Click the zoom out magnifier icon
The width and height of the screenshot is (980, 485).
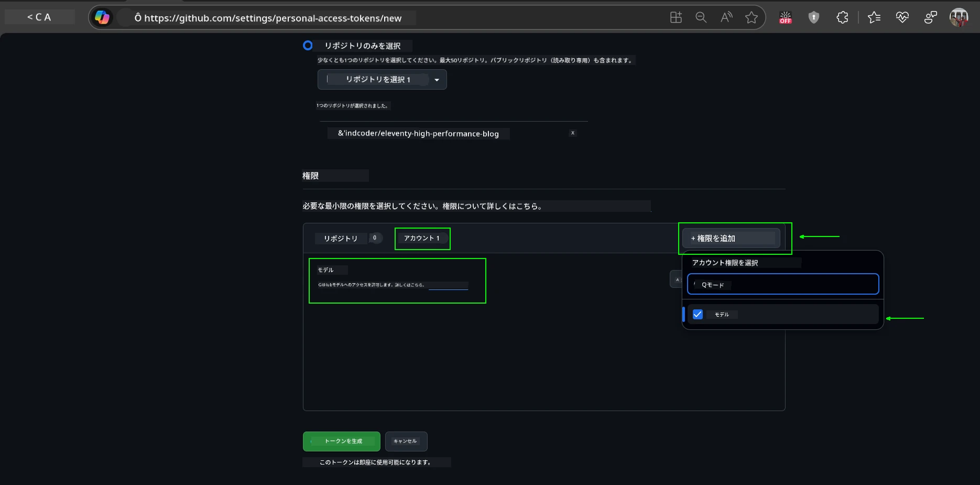[701, 17]
